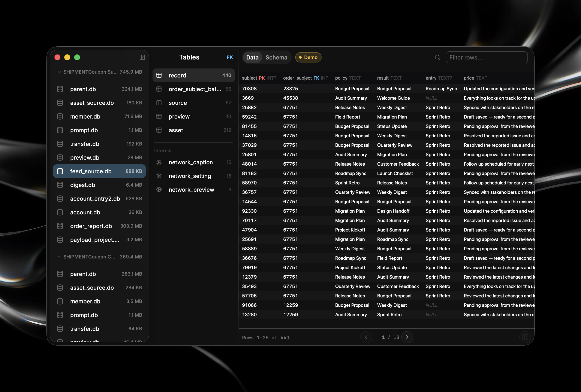Viewport: 581px width, 392px height.
Task: Click gear icon beside network_caption
Action: pyautogui.click(x=159, y=162)
